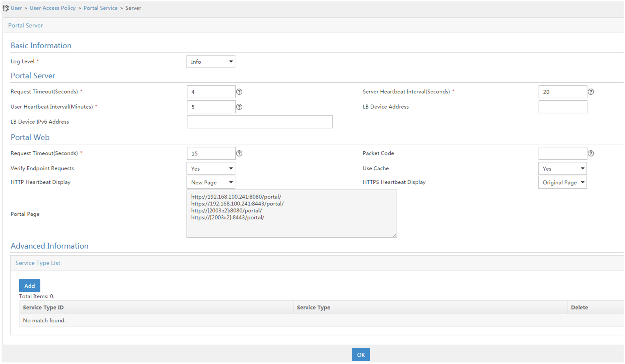Image resolution: width=625 pixels, height=364 pixels.
Task: Click the Portal Page textarea resize handle
Action: [395, 235]
